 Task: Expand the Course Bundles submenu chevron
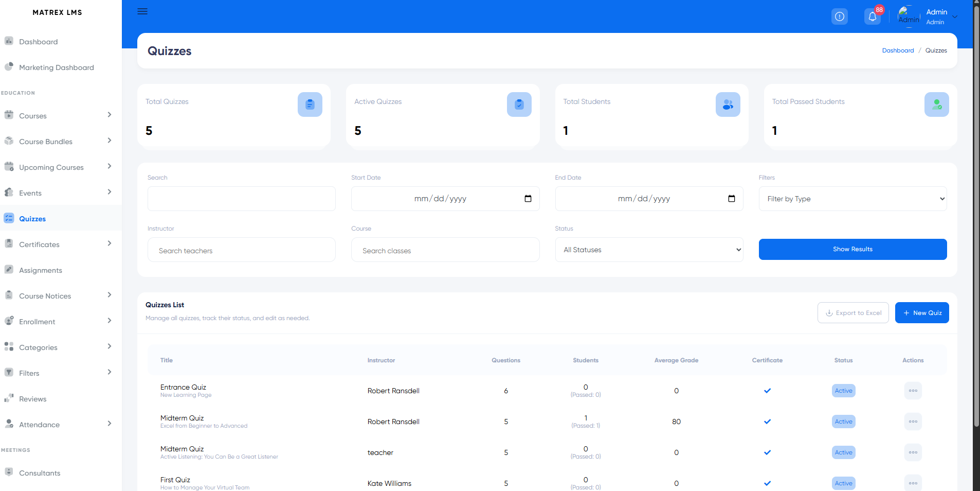point(109,141)
